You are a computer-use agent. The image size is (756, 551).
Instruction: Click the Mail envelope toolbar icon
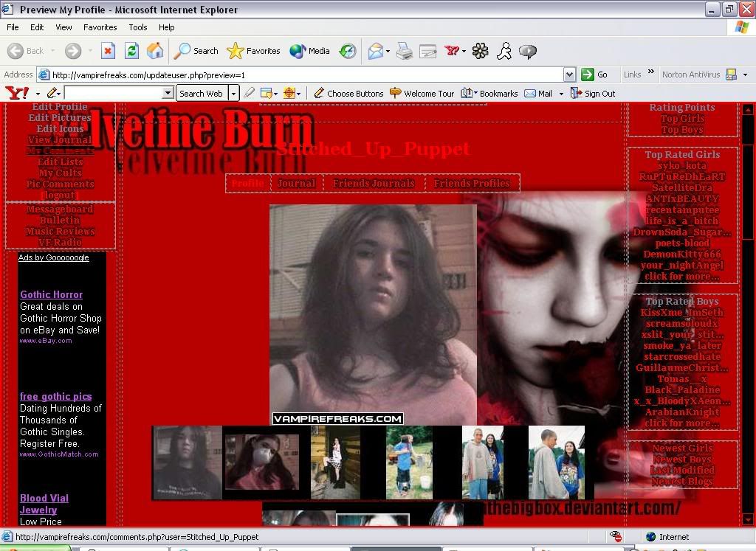tap(375, 51)
